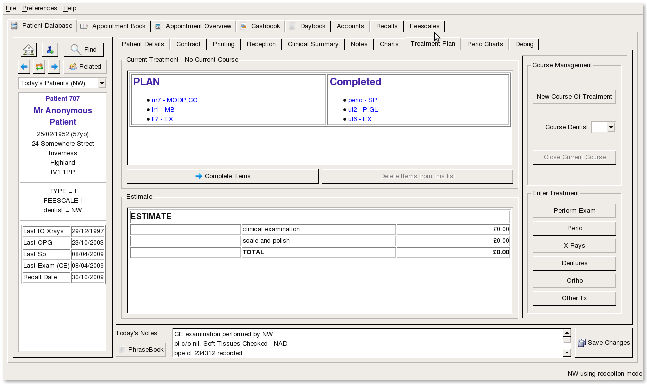Open the File menu
The image size is (647, 384).
pos(11,8)
